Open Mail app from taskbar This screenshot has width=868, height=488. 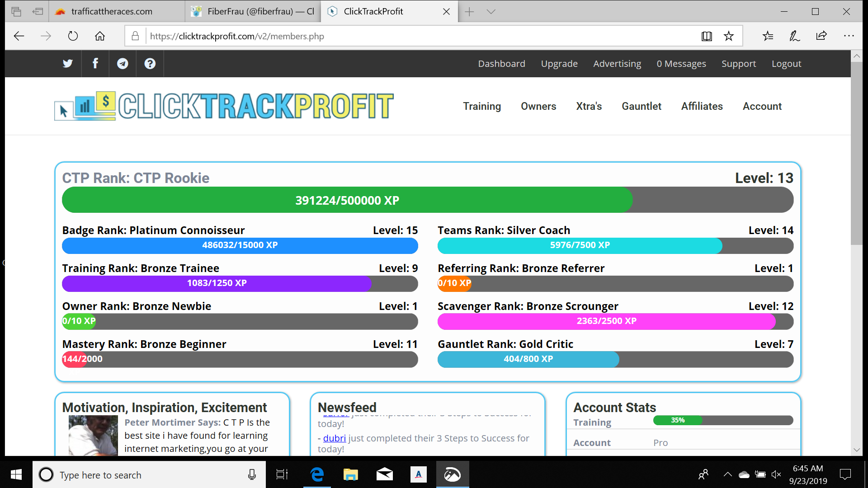(384, 474)
